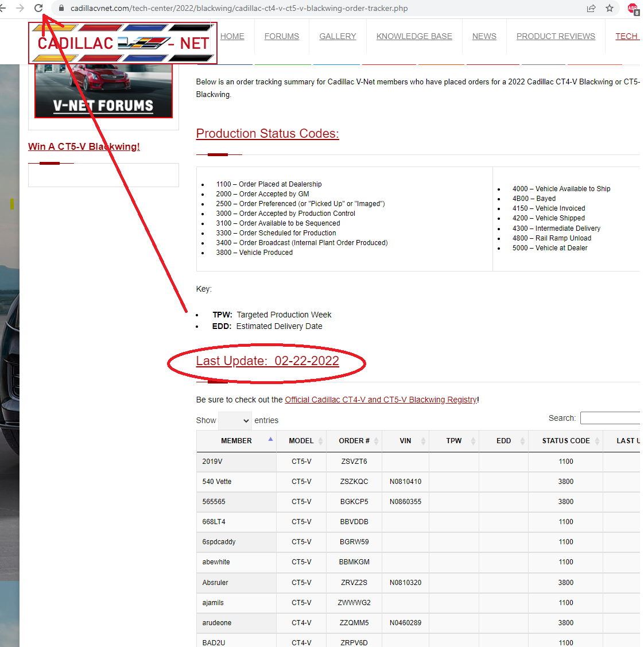Sort table by STATUS CODE column
644x647 pixels.
coord(566,441)
